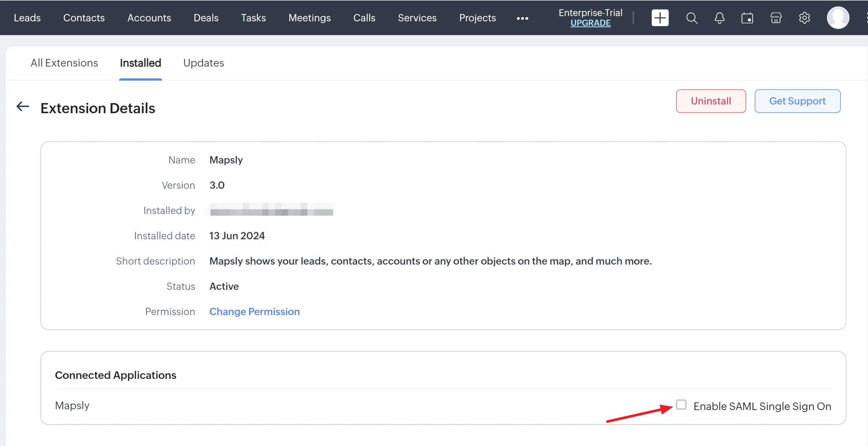868x446 pixels.
Task: Open the calendar icon
Action: [x=748, y=18]
